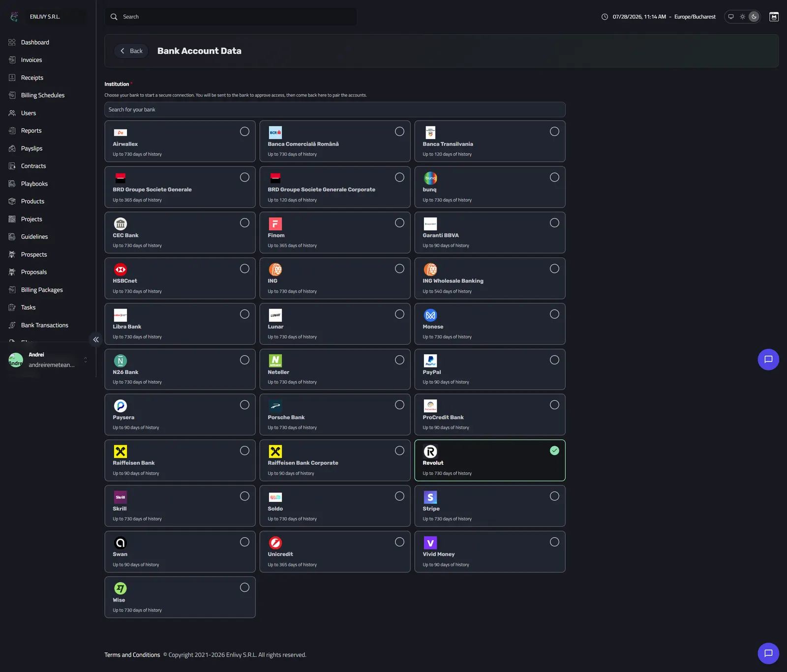Focus the Search for your bank field
The image size is (787, 672).
[335, 110]
